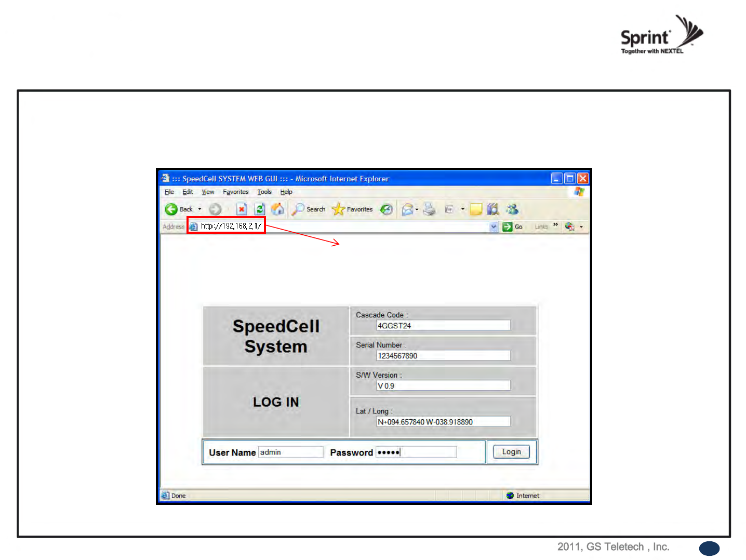Open the Favorites menu in menu bar
746x560 pixels.
[x=236, y=192]
